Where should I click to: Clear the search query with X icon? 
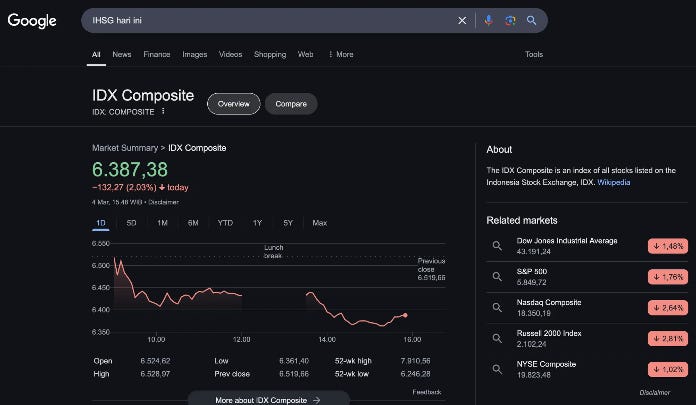(x=462, y=20)
